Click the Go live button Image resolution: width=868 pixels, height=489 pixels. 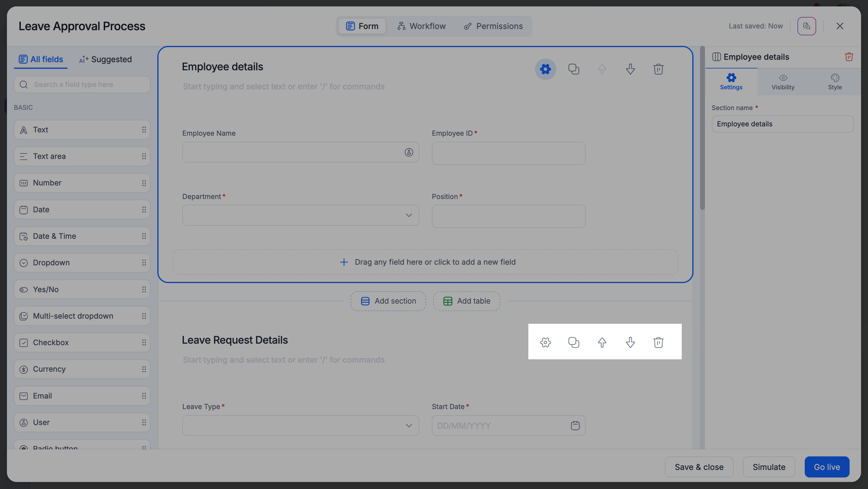tap(826, 467)
